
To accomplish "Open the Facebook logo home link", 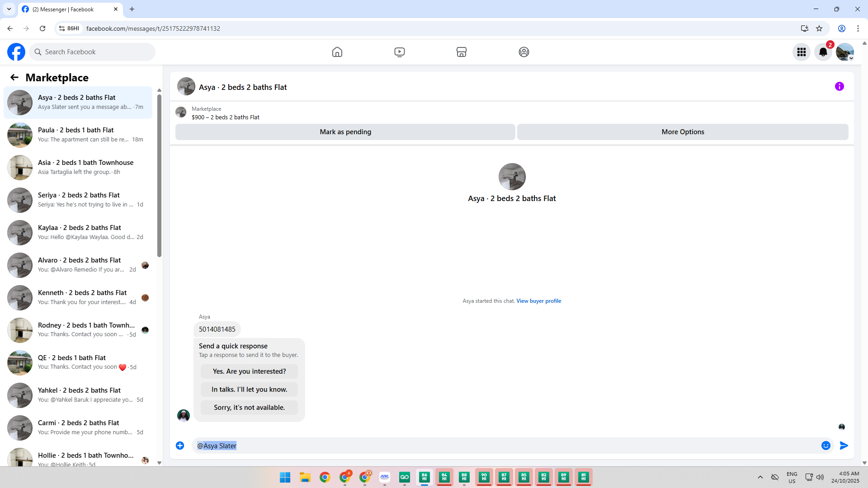I will click(x=16, y=52).
